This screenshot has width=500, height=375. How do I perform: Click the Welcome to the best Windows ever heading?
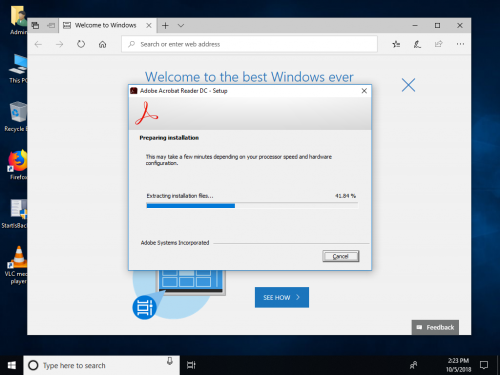pos(249,77)
